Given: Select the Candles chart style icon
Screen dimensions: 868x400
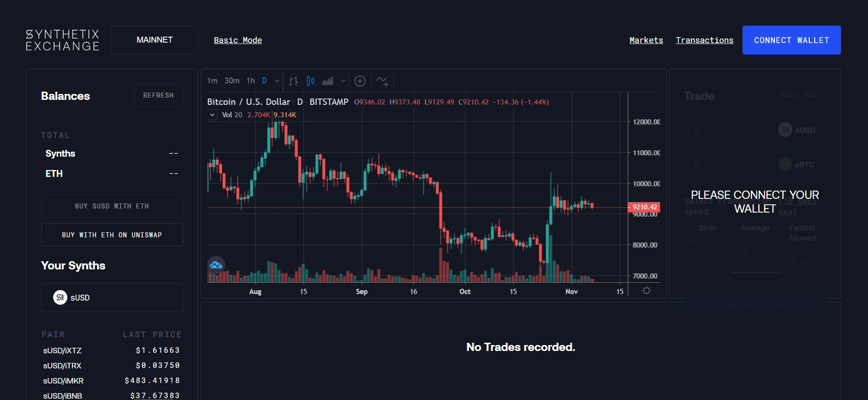Looking at the screenshot, I should pyautogui.click(x=311, y=81).
